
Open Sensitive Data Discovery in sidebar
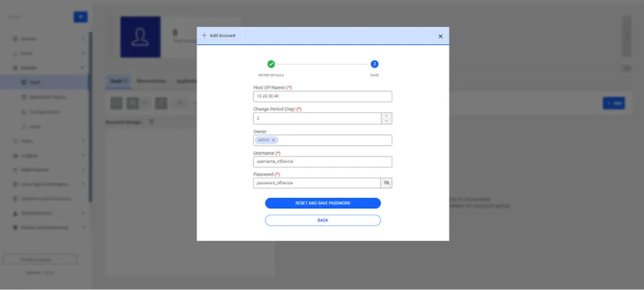coord(46,199)
